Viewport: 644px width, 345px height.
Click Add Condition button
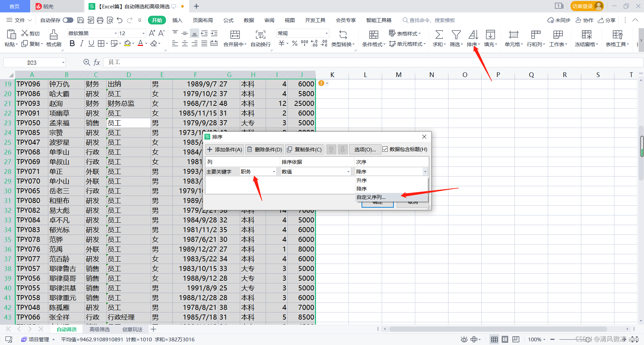point(224,149)
